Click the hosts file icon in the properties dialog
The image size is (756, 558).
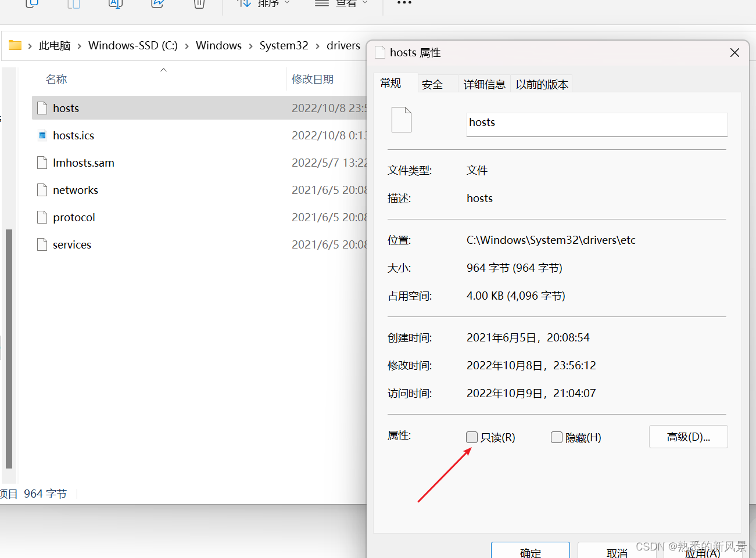[402, 119]
